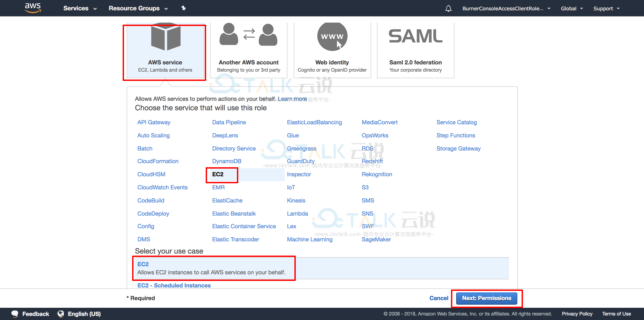Select ElastiCache service
The height and width of the screenshot is (320, 644).
coord(227,200)
